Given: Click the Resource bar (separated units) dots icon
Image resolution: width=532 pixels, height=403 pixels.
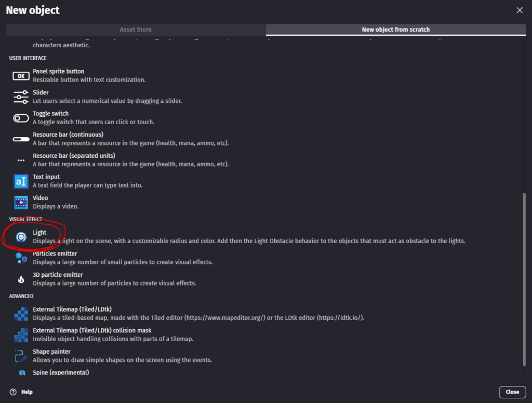Looking at the screenshot, I should tap(21, 160).
